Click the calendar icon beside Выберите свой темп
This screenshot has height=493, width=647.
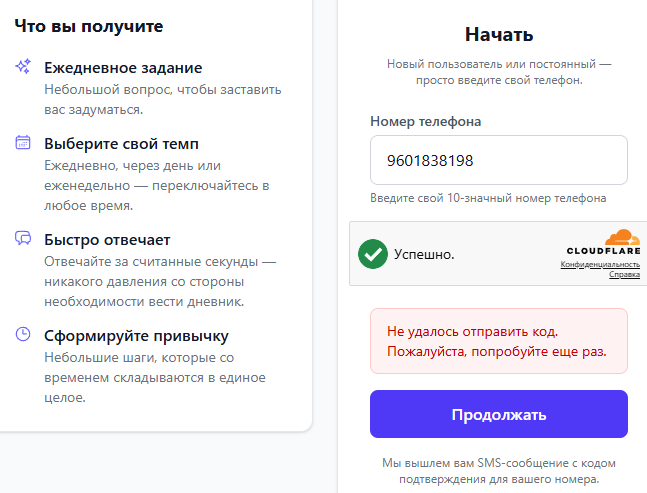click(x=22, y=143)
